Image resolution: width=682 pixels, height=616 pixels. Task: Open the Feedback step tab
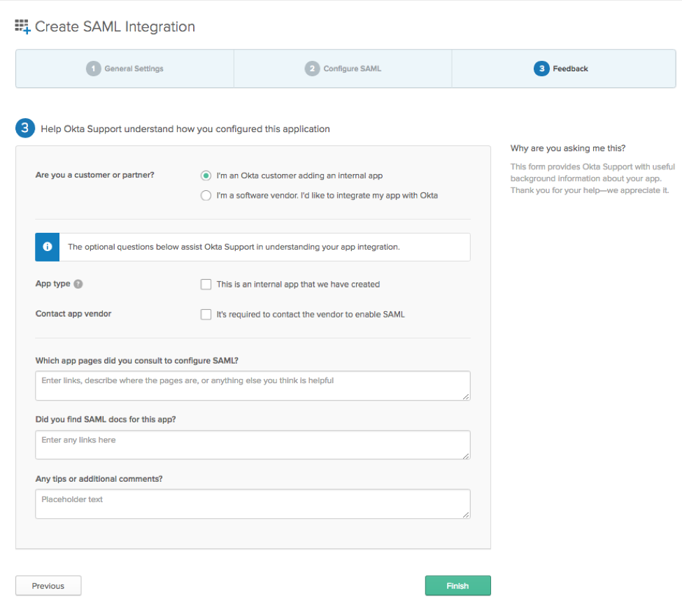point(564,69)
